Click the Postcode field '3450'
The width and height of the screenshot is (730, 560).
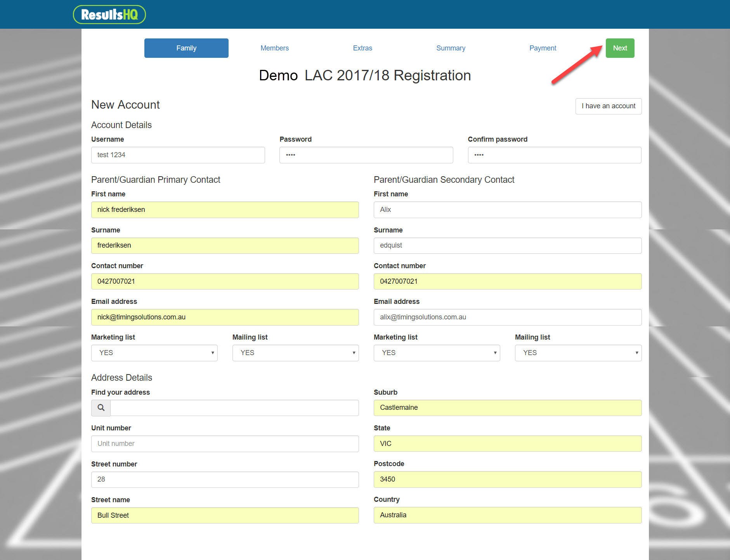tap(508, 480)
